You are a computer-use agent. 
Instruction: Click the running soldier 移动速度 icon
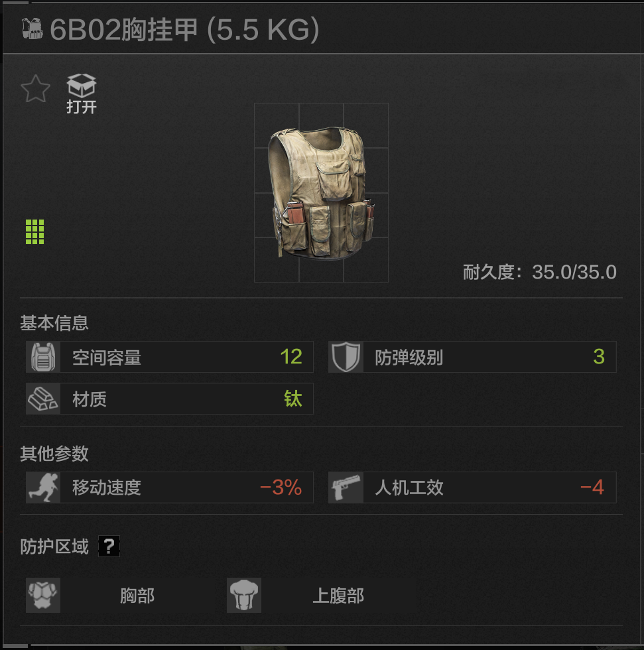pyautogui.click(x=43, y=487)
